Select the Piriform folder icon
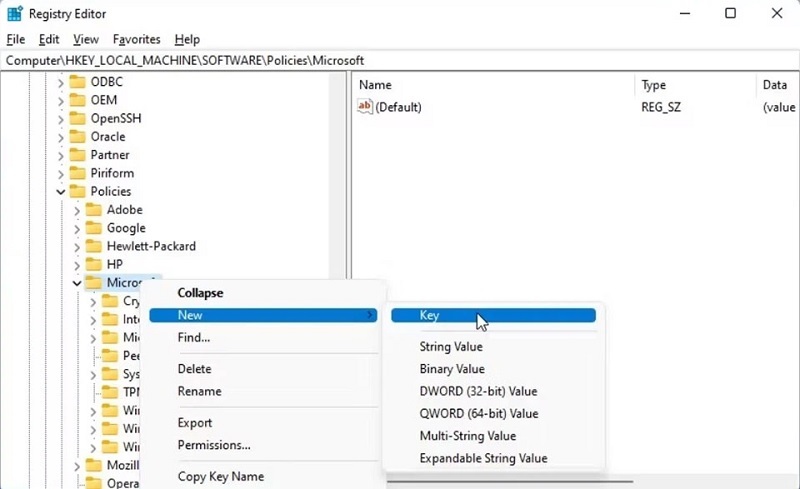The height and width of the screenshot is (489, 800). pyautogui.click(x=77, y=173)
